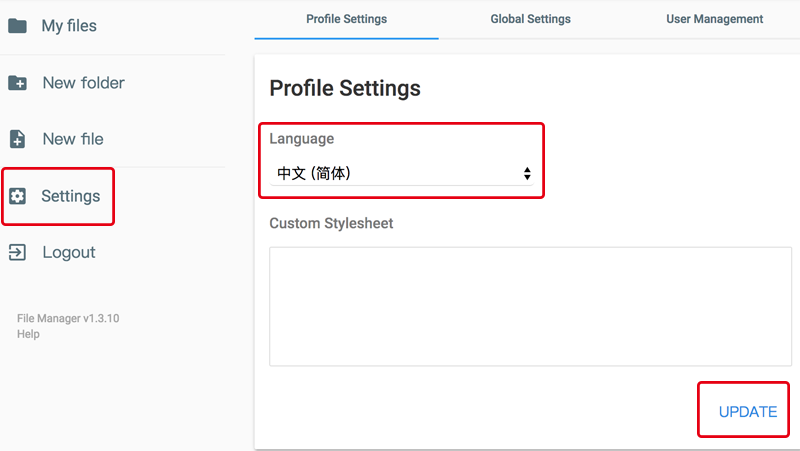Screen dimensions: 800x451
Task: Click the Custom Stylesheet field label
Action: pyautogui.click(x=331, y=223)
